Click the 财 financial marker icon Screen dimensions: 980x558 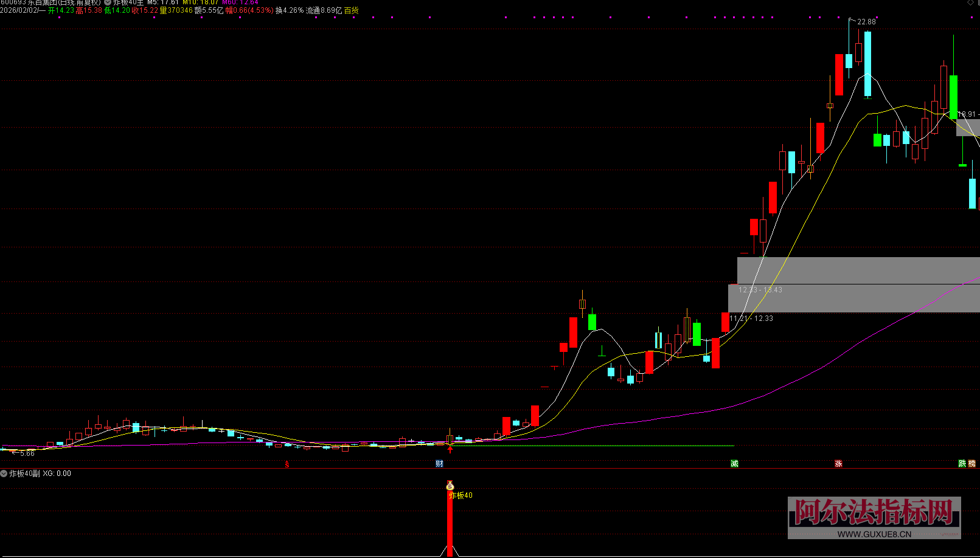click(x=439, y=464)
